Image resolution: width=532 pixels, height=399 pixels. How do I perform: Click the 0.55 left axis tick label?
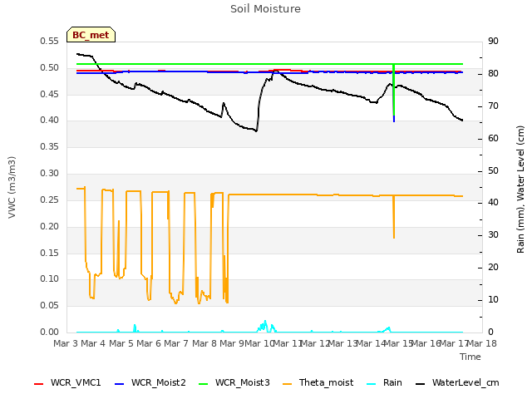point(50,41)
